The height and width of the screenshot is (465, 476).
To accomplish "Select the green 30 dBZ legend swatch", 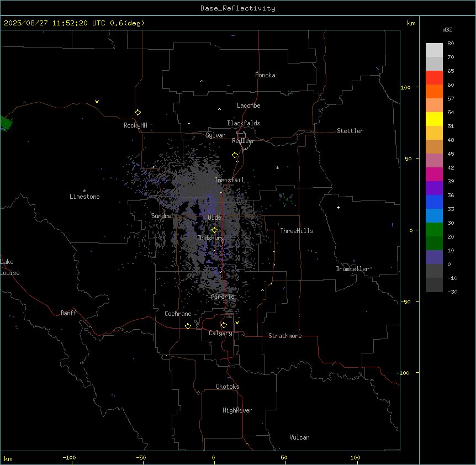I will tap(434, 230).
